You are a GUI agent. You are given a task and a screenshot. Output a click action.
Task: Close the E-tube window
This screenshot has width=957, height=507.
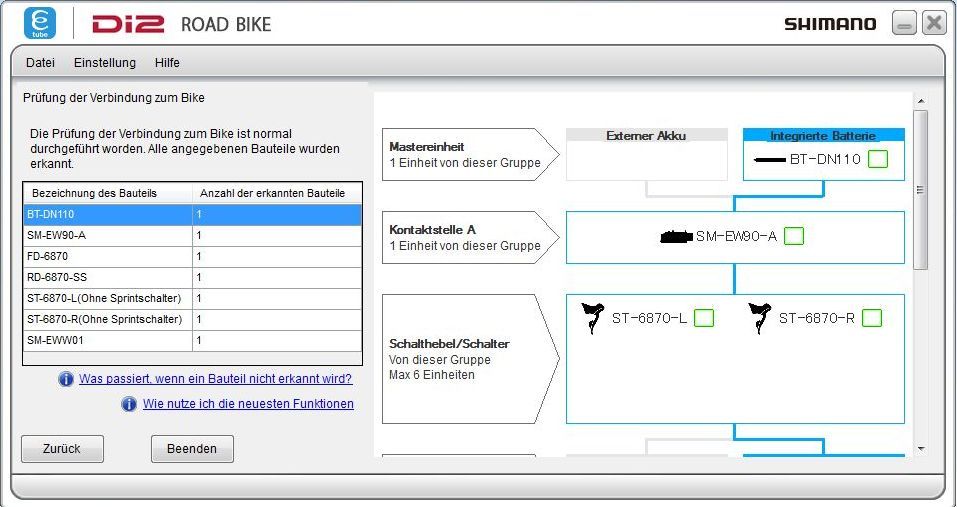tap(934, 23)
